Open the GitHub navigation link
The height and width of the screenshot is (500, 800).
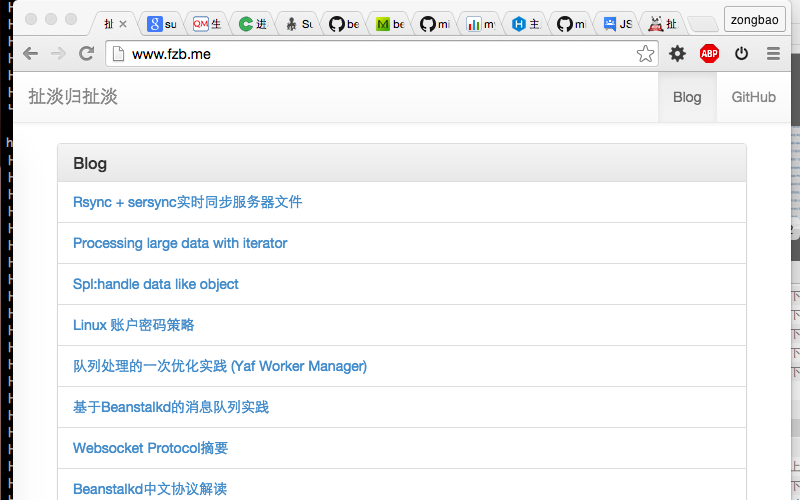753,97
